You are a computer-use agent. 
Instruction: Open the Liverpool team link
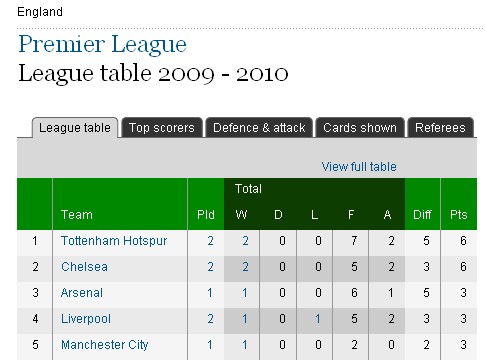(86, 319)
